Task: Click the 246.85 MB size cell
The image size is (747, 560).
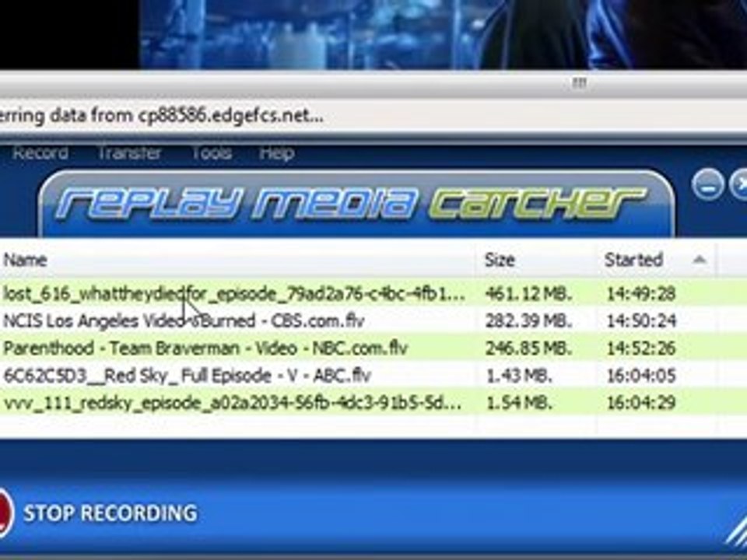Action: coord(528,348)
